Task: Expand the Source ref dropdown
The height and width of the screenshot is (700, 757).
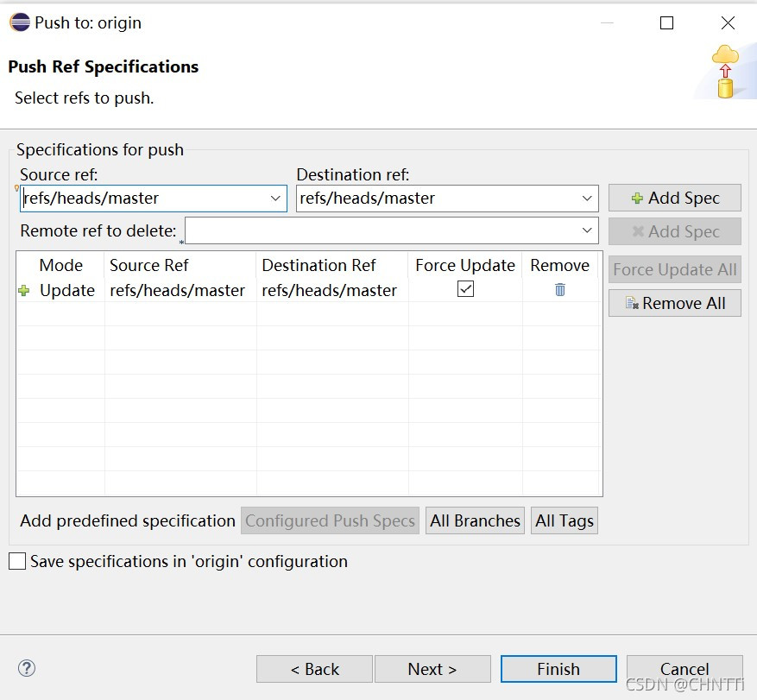Action: pyautogui.click(x=276, y=199)
